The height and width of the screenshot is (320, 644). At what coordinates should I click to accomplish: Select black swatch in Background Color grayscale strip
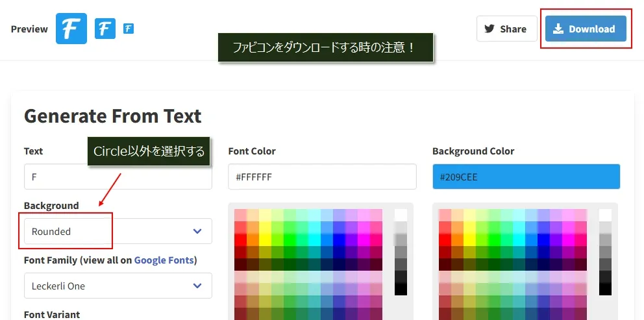(x=605, y=289)
